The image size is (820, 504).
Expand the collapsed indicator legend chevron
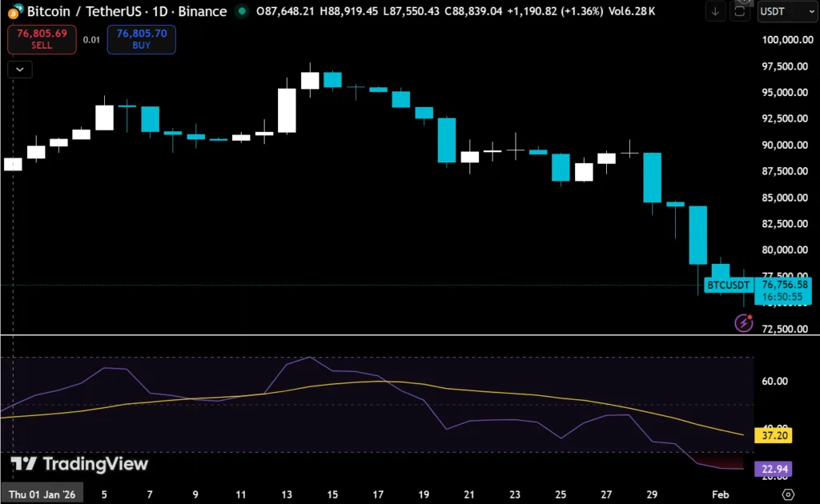pos(19,70)
